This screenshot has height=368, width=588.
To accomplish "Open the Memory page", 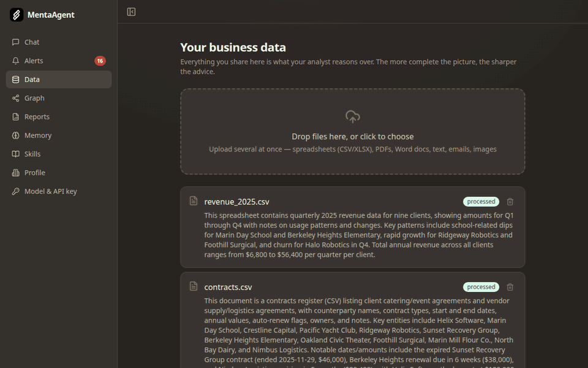I will [x=59, y=136].
